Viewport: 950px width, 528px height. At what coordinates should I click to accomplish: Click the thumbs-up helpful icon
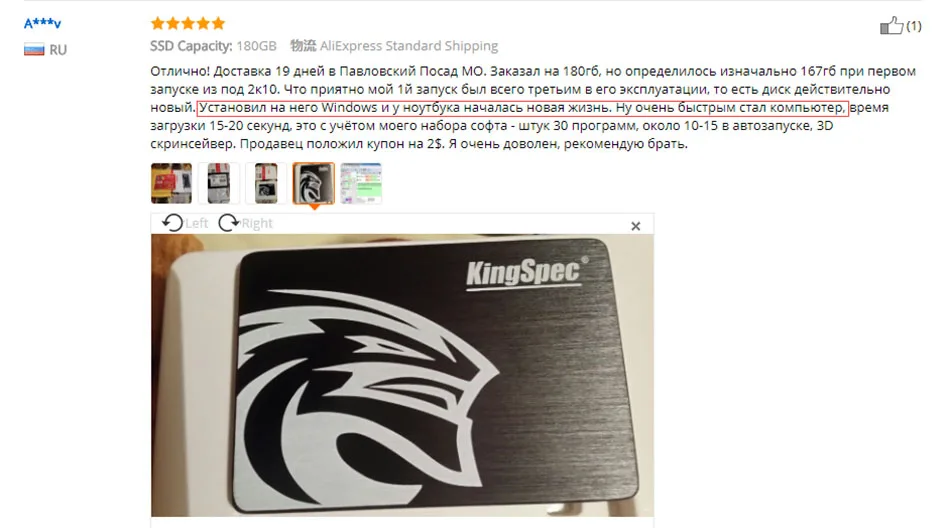891,25
